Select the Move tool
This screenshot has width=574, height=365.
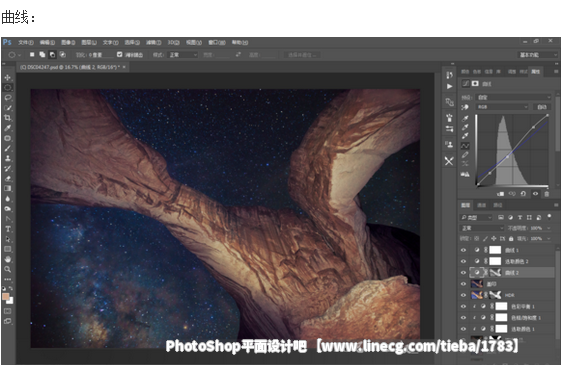click(8, 78)
